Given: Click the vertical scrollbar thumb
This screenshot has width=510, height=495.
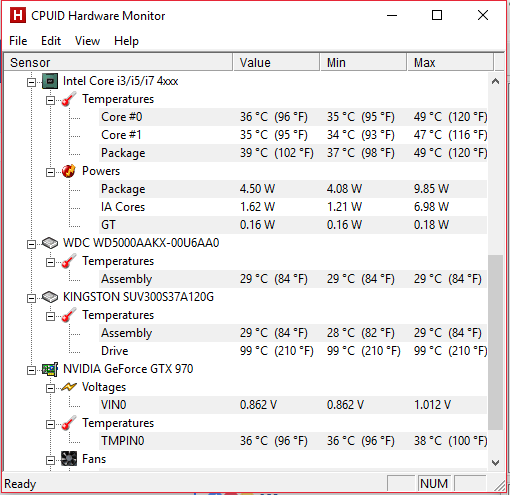Looking at the screenshot, I should [x=495, y=342].
